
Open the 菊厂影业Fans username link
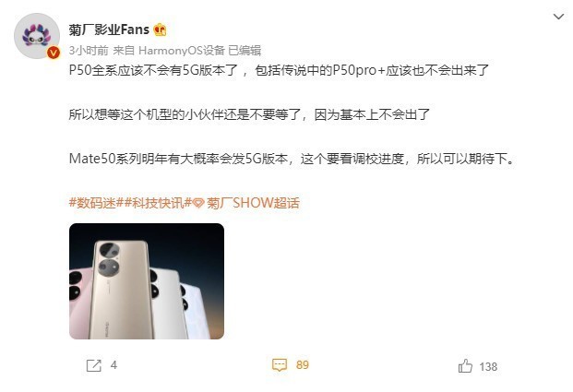click(x=109, y=30)
